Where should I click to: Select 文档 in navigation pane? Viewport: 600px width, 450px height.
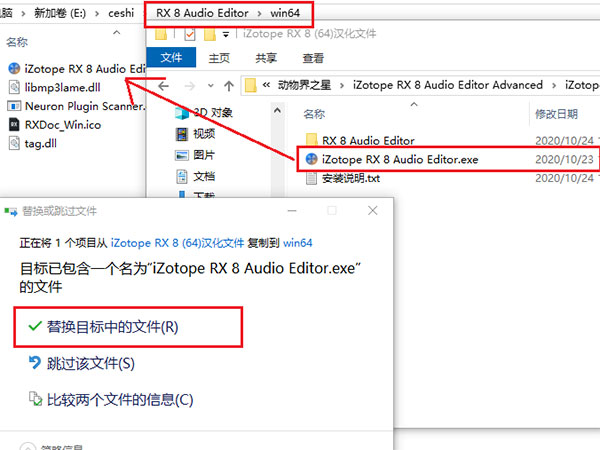tap(196, 177)
